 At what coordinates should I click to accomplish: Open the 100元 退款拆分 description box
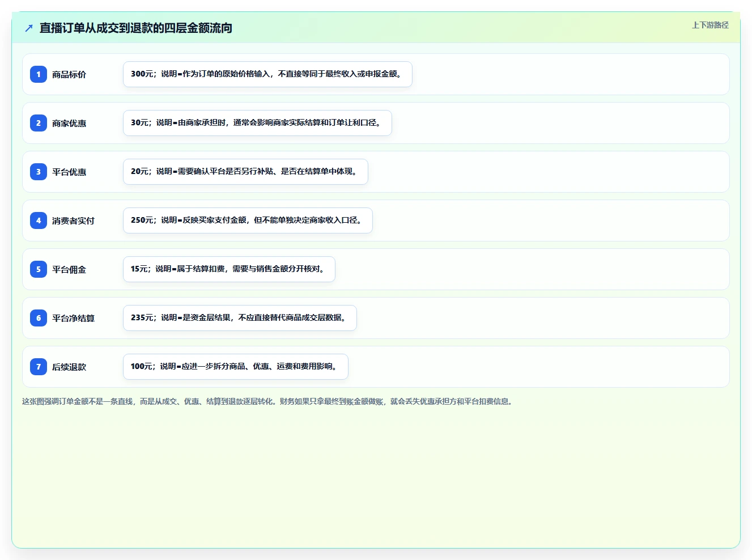[x=235, y=367]
